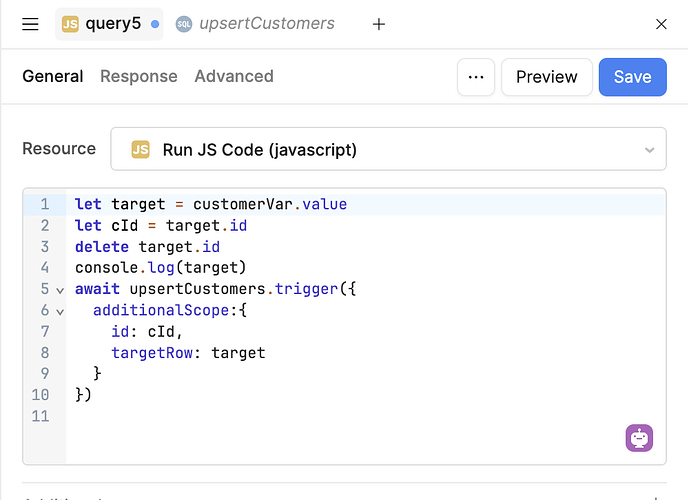Viewport: 688px width, 500px height.
Task: Collapse code fold arrow on line 5
Action: [x=60, y=290]
